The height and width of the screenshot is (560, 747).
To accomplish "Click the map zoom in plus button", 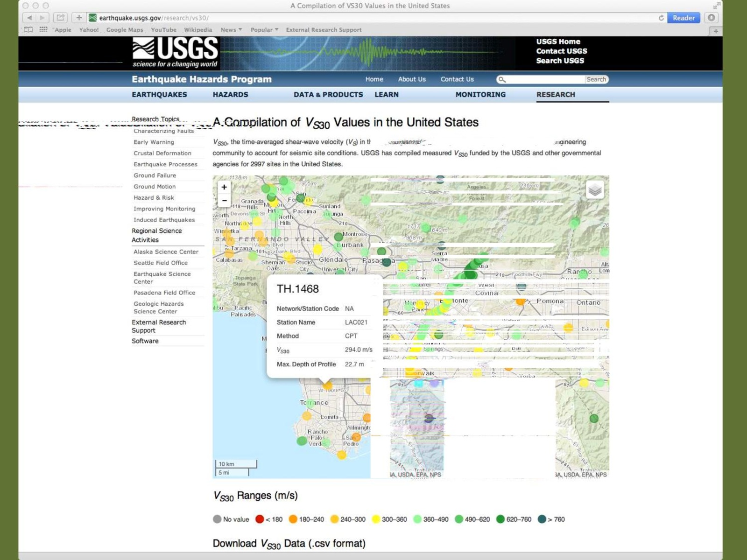I will (x=224, y=187).
